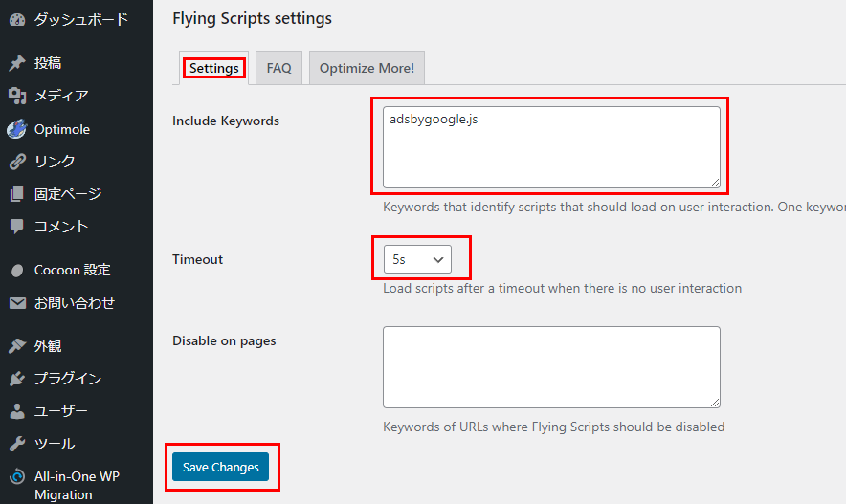This screenshot has height=504, width=846.
Task: Click the Optimole logo icon
Action: pyautogui.click(x=17, y=129)
